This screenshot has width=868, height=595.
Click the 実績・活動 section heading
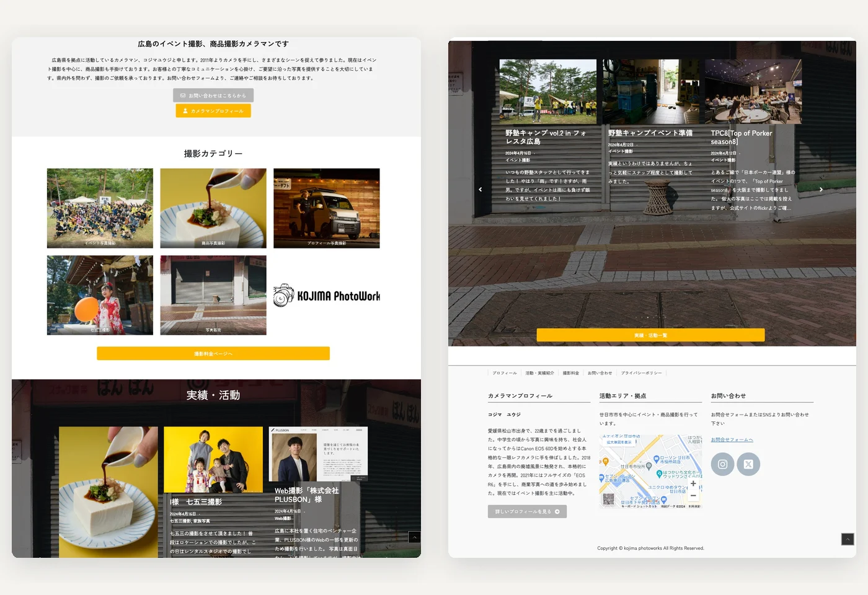[213, 395]
